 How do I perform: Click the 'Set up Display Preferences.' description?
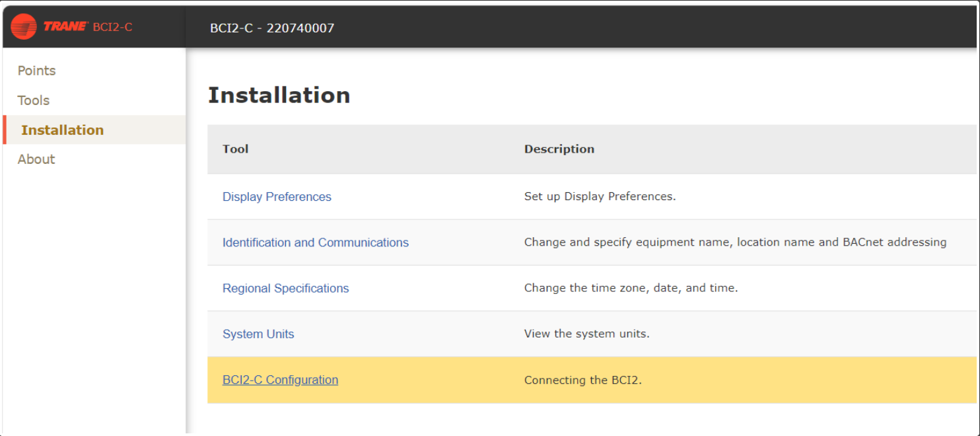point(600,196)
